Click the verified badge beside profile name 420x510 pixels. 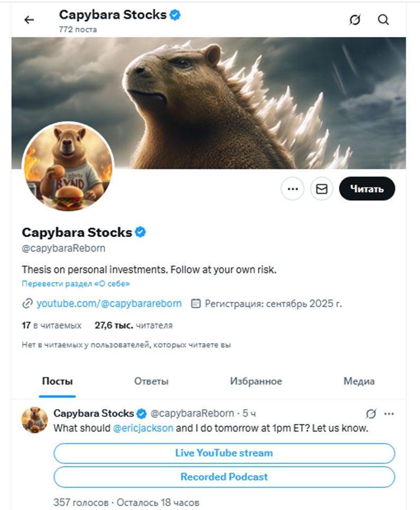click(x=141, y=232)
